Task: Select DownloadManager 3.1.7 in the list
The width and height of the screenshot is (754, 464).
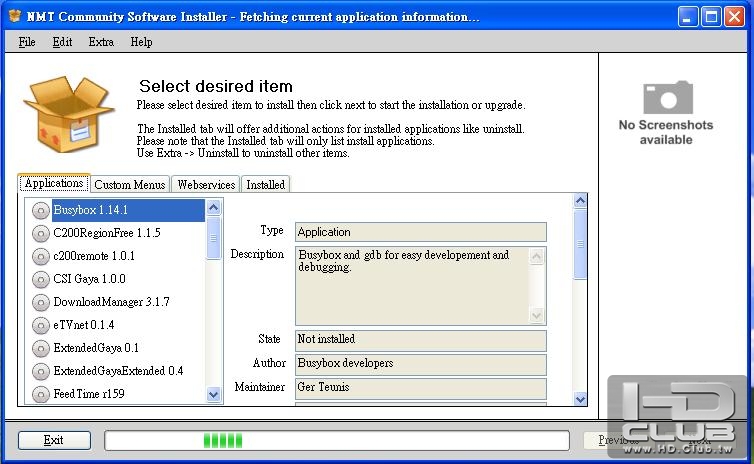Action: pos(111,302)
